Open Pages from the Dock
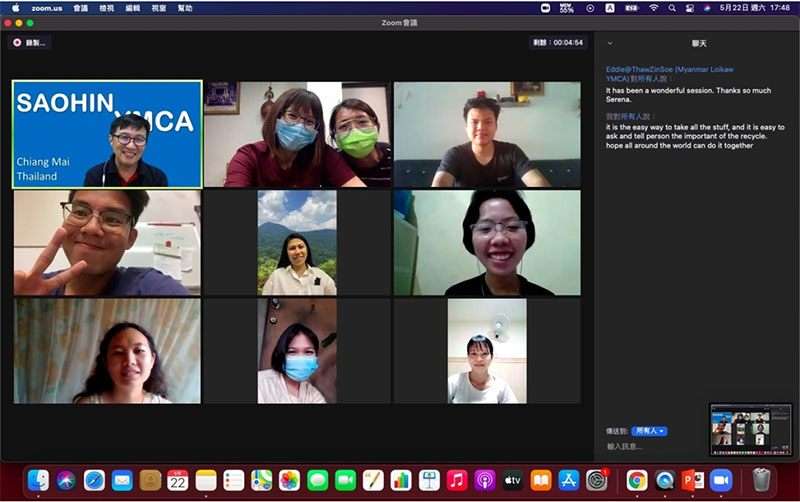The image size is (800, 502). [373, 480]
